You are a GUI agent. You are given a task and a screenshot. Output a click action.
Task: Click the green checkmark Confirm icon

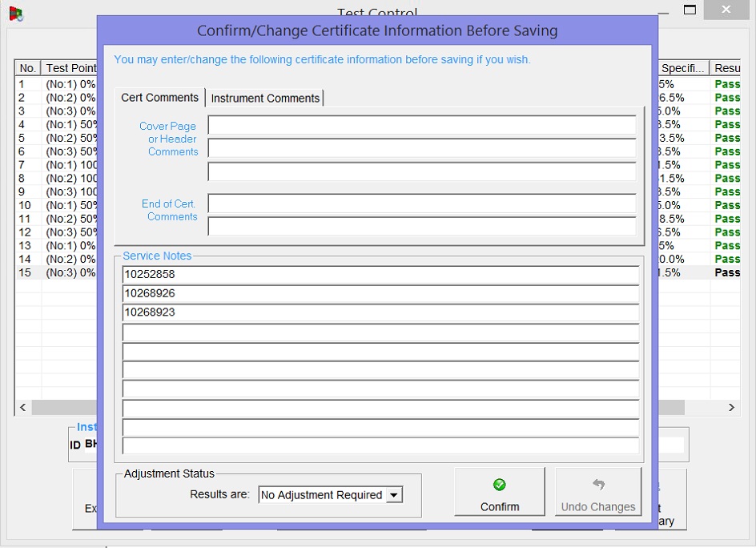pos(499,485)
